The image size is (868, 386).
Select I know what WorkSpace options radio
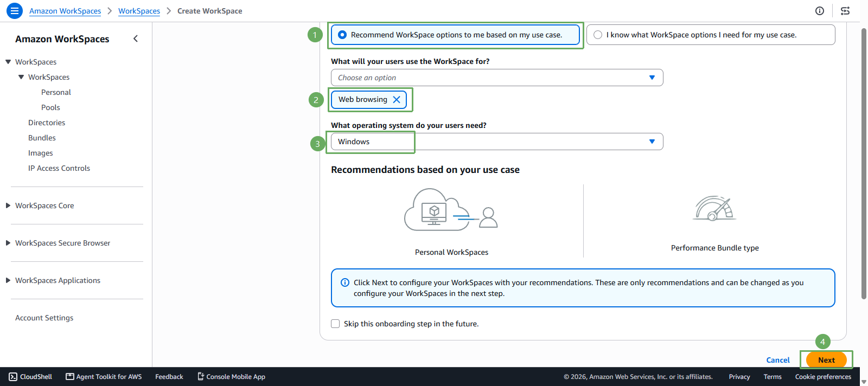(x=598, y=35)
